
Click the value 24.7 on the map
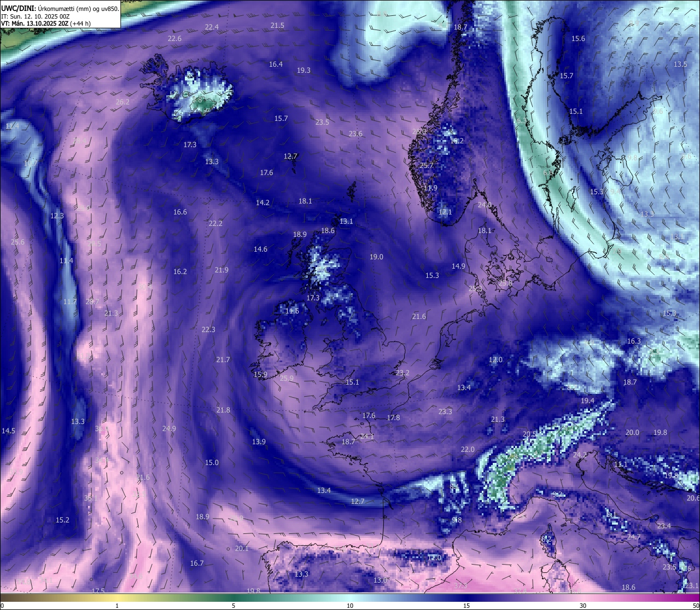(634, 537)
